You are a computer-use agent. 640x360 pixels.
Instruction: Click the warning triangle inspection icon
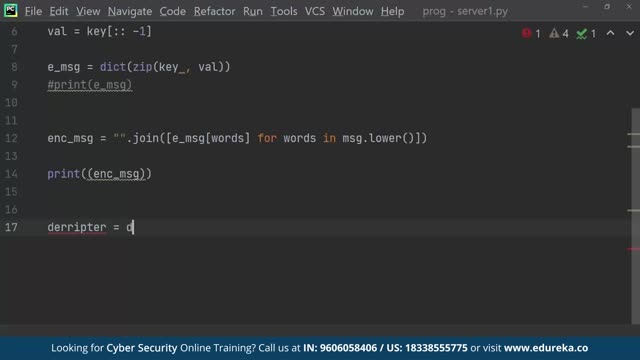[x=554, y=33]
